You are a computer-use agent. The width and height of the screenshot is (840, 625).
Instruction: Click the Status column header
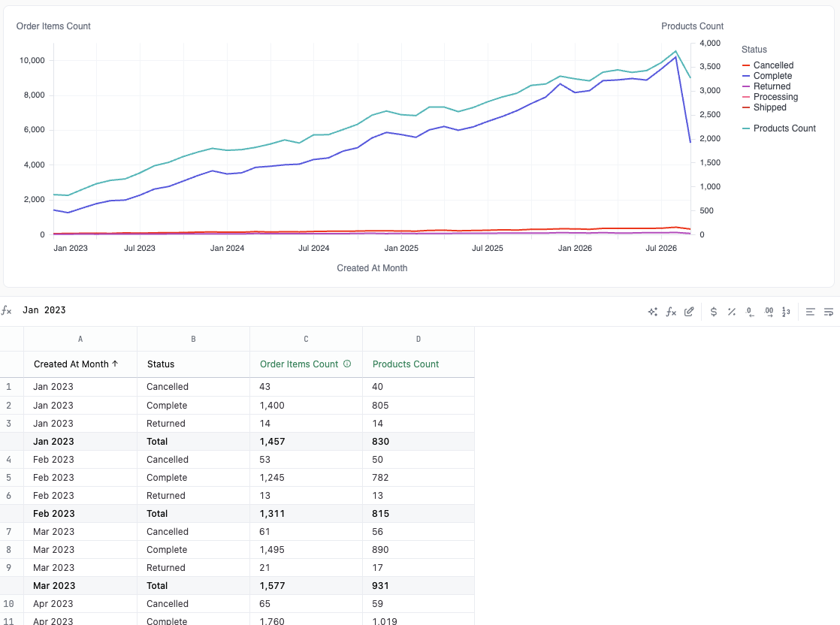(x=193, y=364)
